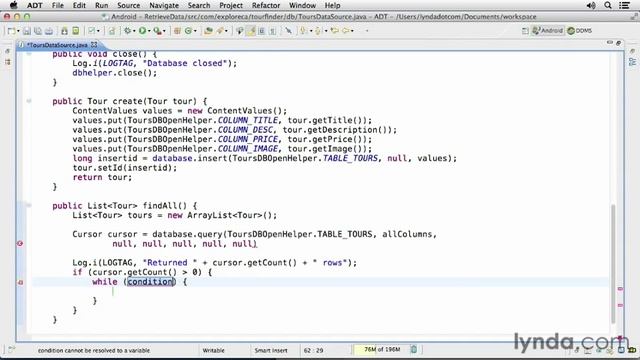Click the garbage collector trash icon
The width and height of the screenshot is (640, 360).
tap(413, 349)
